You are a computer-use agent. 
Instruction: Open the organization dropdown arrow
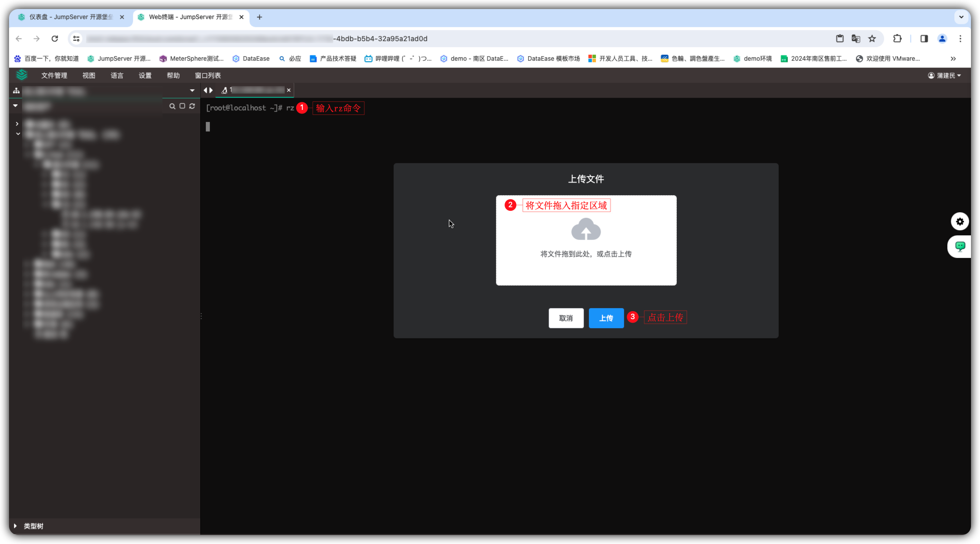click(192, 91)
